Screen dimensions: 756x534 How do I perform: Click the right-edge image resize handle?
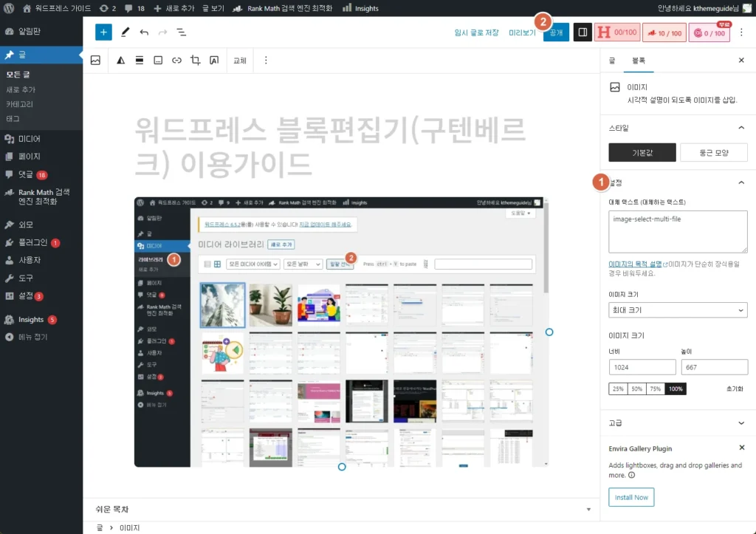click(549, 332)
